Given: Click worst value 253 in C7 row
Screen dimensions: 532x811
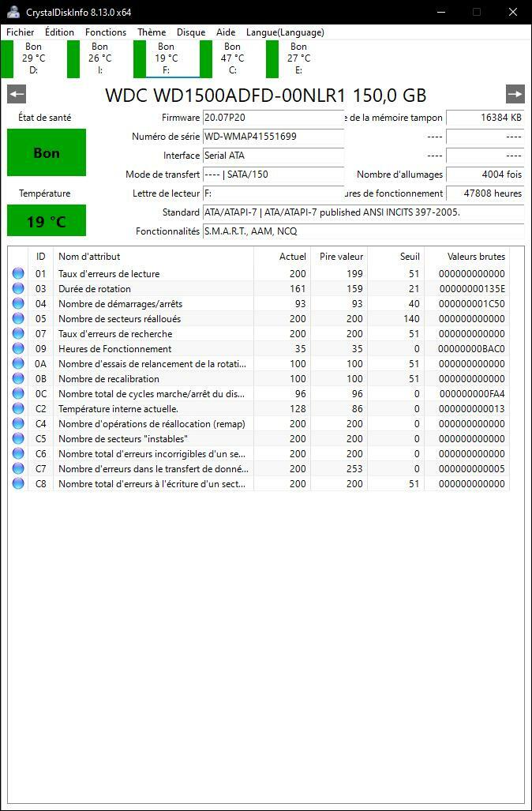Looking at the screenshot, I should click(354, 469).
